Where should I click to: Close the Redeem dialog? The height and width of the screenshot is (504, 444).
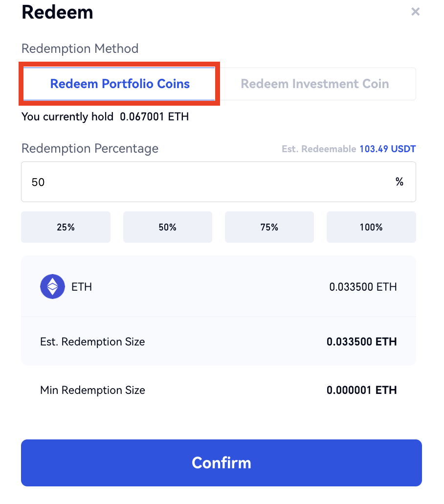point(415,12)
